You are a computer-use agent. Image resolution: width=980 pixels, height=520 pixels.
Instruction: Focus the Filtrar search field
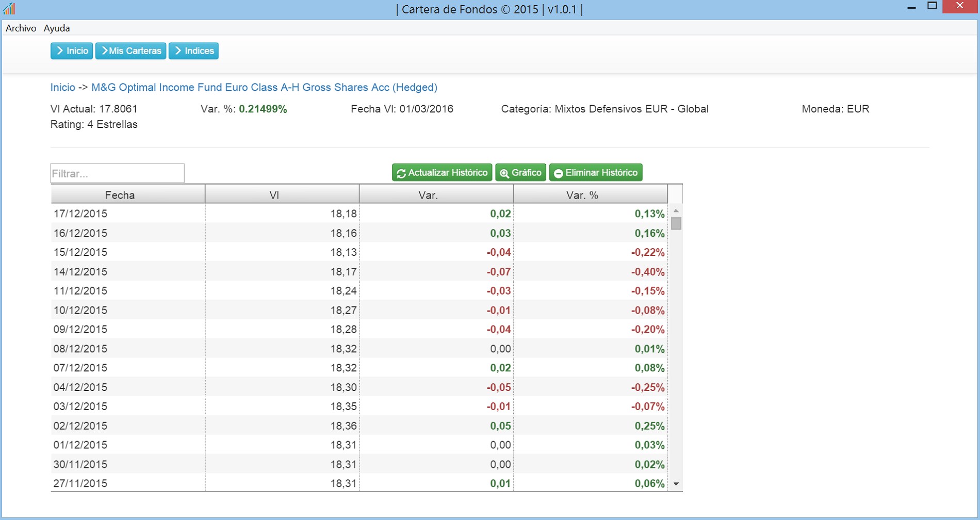tap(117, 173)
